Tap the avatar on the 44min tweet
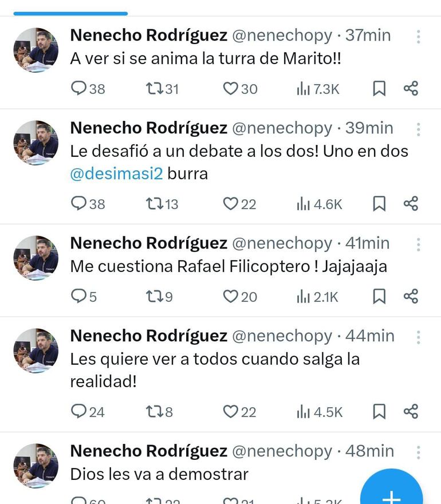The height and width of the screenshot is (504, 441). 36,351
